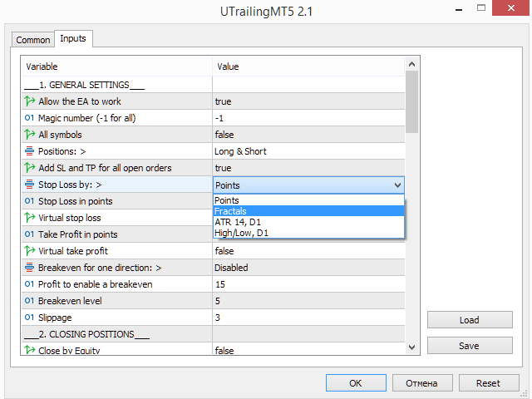
Task: Edit the Breakeven level value 5
Action: click(x=308, y=301)
